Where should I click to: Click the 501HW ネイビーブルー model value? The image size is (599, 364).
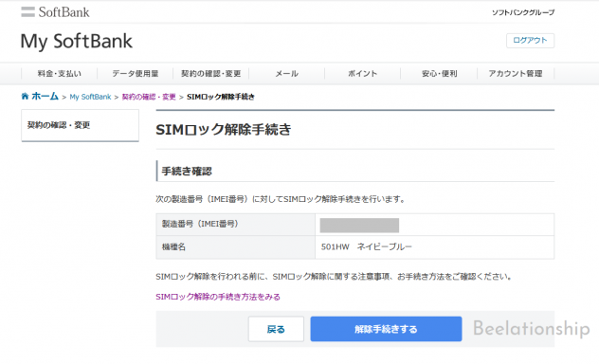tap(367, 247)
